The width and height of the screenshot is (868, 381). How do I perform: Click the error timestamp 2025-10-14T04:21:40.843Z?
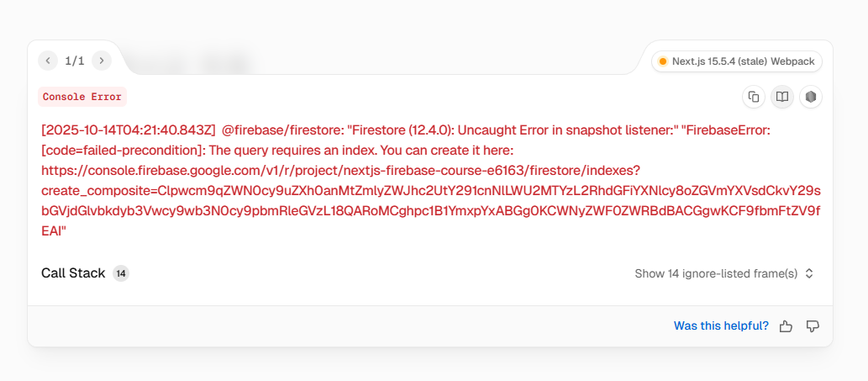(129, 130)
